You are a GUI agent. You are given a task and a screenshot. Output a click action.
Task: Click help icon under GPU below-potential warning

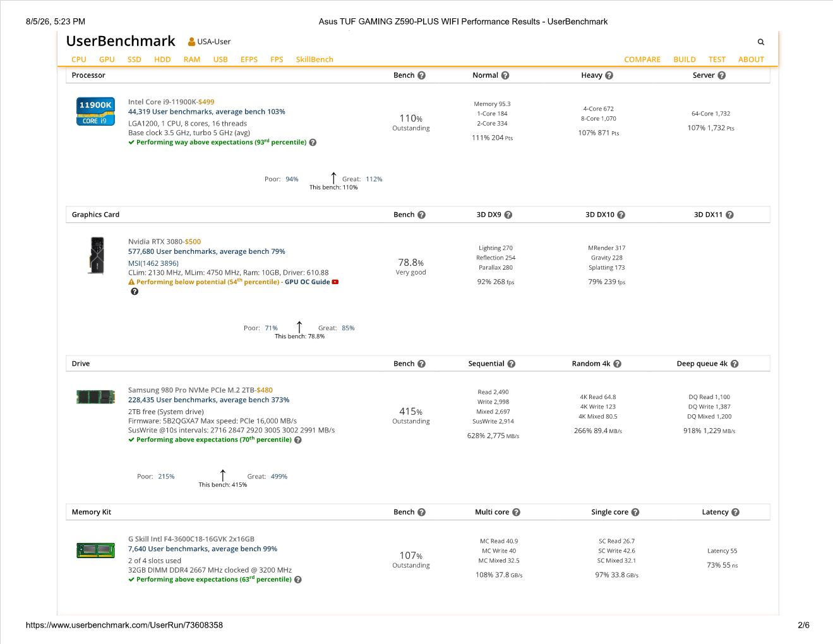pyautogui.click(x=135, y=292)
